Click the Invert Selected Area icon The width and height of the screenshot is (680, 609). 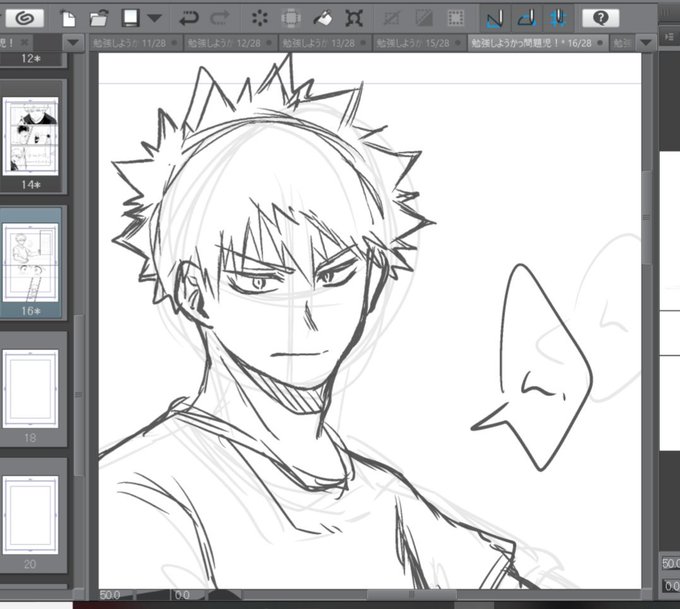coord(423,19)
